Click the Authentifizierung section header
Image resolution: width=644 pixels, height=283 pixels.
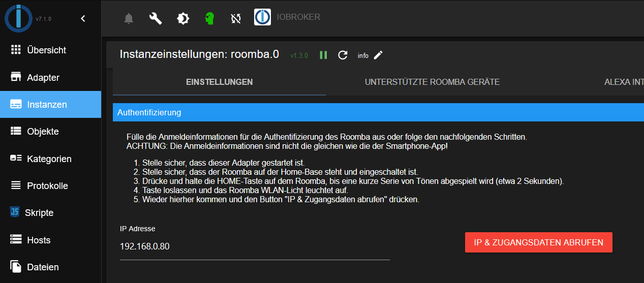coord(378,112)
